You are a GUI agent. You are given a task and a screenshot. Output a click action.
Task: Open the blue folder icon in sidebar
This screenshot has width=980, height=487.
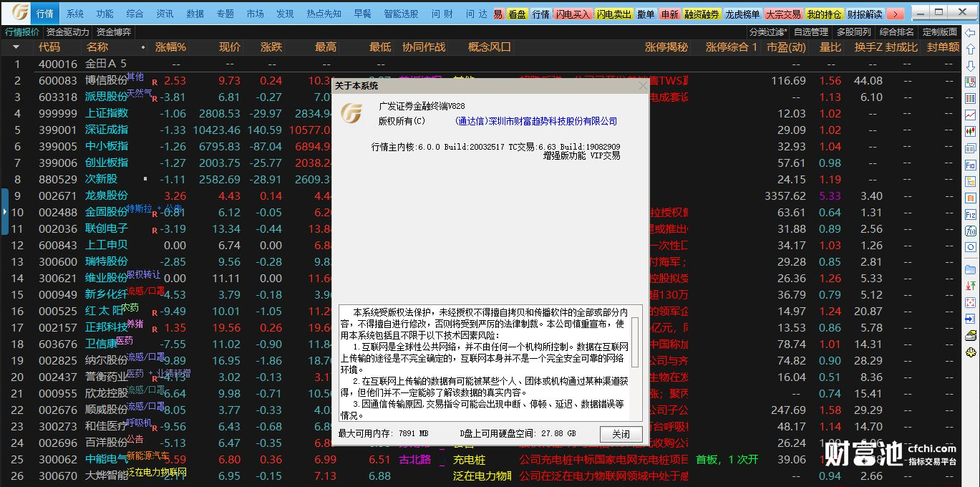(x=971, y=269)
